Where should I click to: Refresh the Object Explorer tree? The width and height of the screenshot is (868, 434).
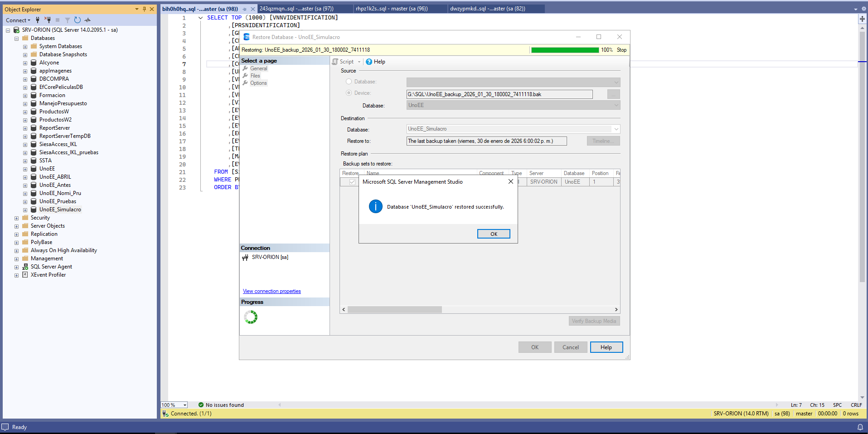[x=78, y=20]
